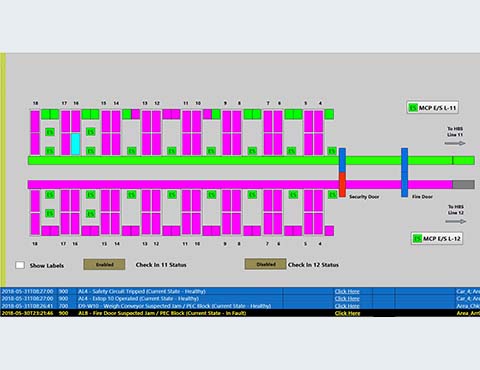Open Click Here for Weigh Conveyor Suspected Jam alarm
Screen dimensions: 480x370
347,306
